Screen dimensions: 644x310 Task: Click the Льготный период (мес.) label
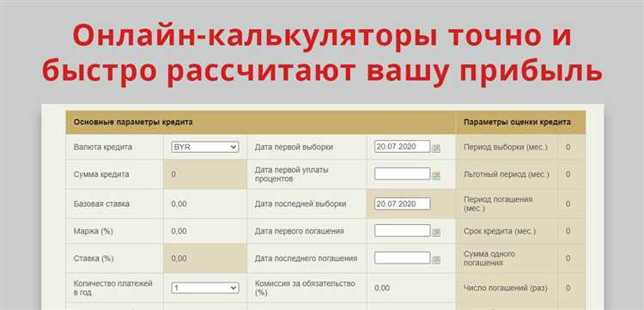[x=507, y=174]
